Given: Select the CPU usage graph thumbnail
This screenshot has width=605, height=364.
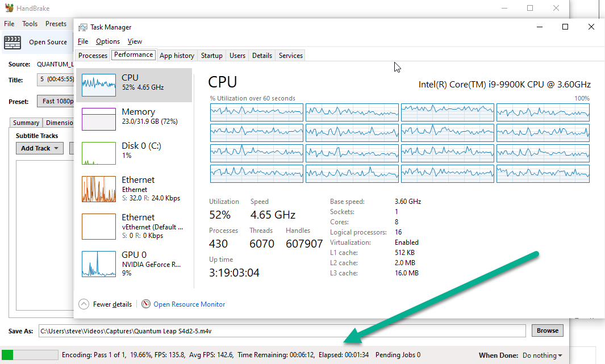Looking at the screenshot, I should point(99,85).
